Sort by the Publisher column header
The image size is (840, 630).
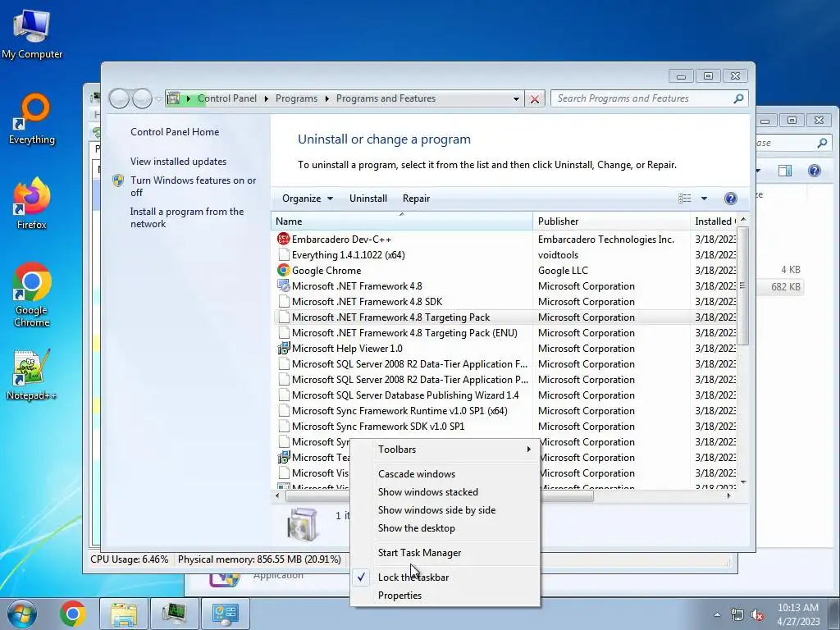611,221
